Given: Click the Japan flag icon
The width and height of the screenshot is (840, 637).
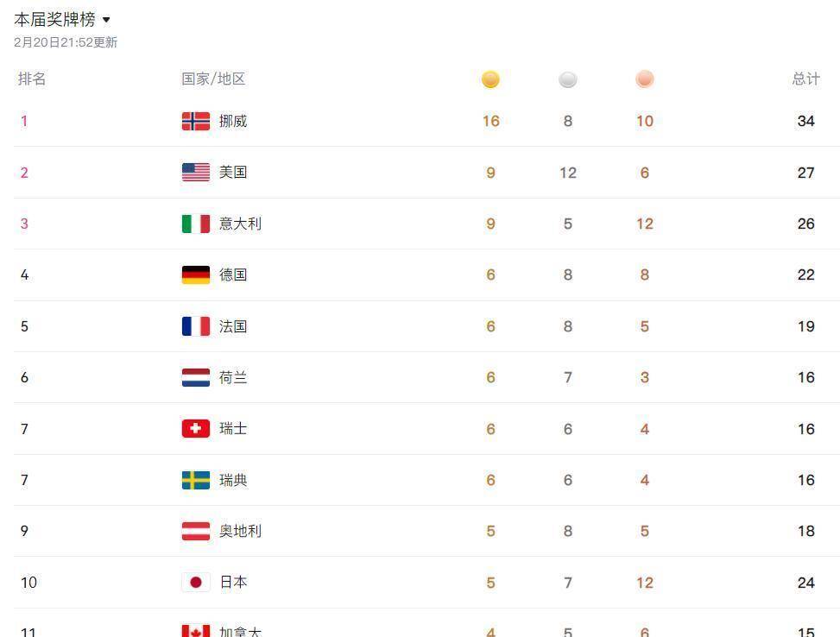Looking at the screenshot, I should tap(196, 583).
